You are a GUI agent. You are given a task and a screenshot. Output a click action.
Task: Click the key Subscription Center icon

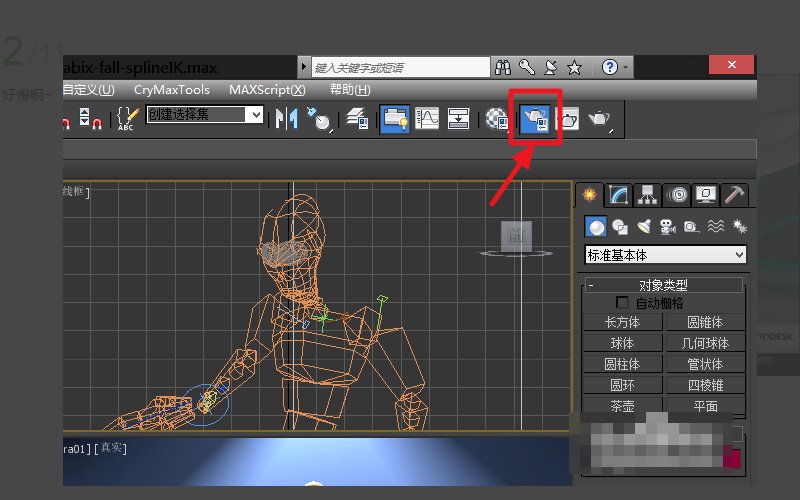pyautogui.click(x=527, y=67)
